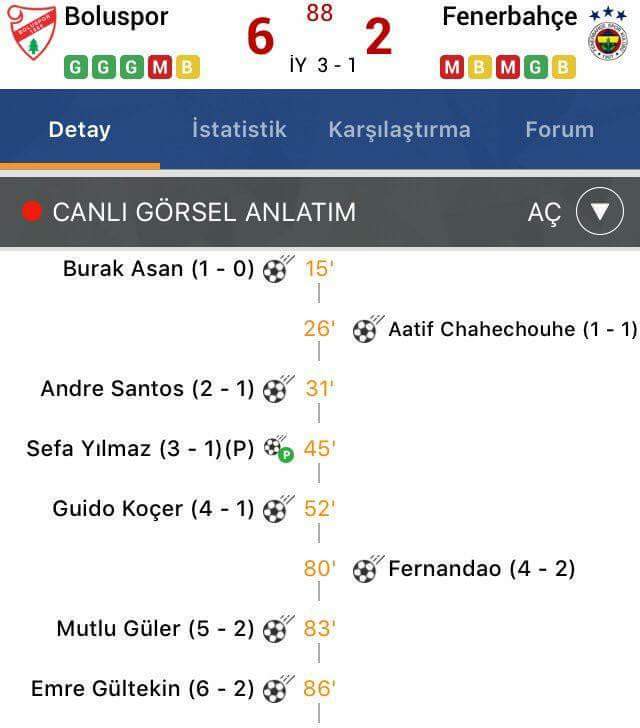
Task: Click penalty goal icon for Sefa Yılmaz
Action: point(279,449)
